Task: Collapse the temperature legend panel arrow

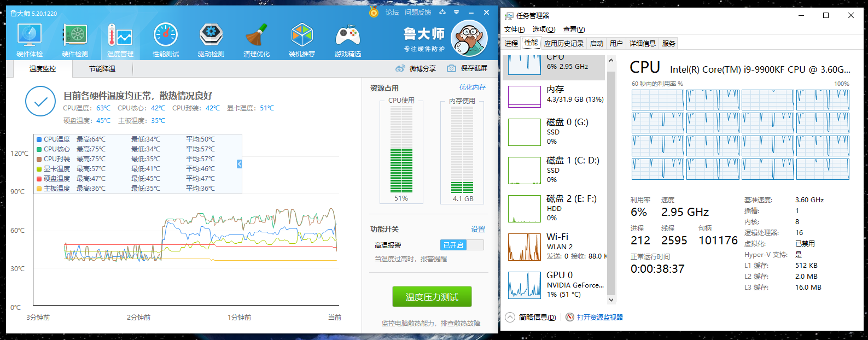Action: (x=240, y=164)
